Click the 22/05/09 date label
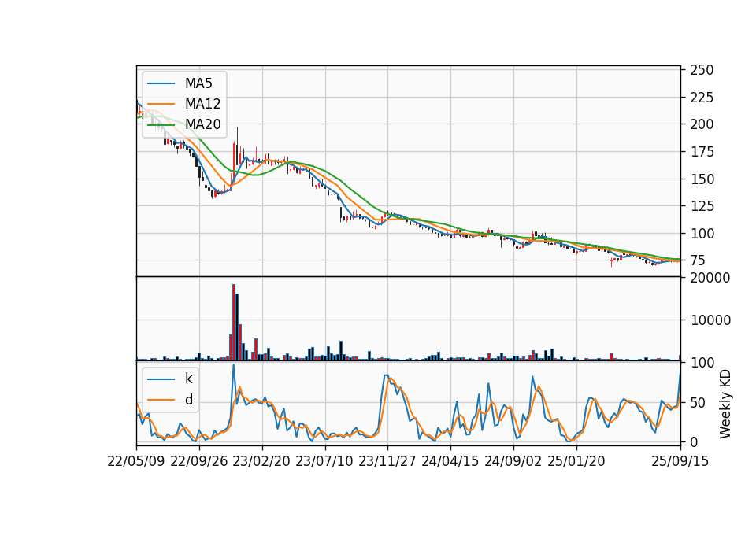Image resolution: width=756 pixels, height=543 pixels. point(136,461)
